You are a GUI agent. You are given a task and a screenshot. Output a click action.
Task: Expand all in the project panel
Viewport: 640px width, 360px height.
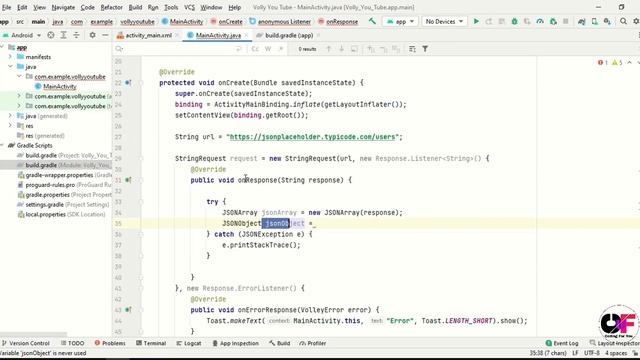pyautogui.click(x=63, y=36)
